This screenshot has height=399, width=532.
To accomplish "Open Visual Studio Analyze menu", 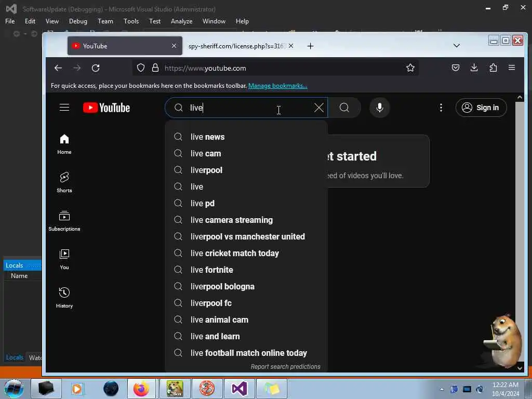I will (x=181, y=21).
